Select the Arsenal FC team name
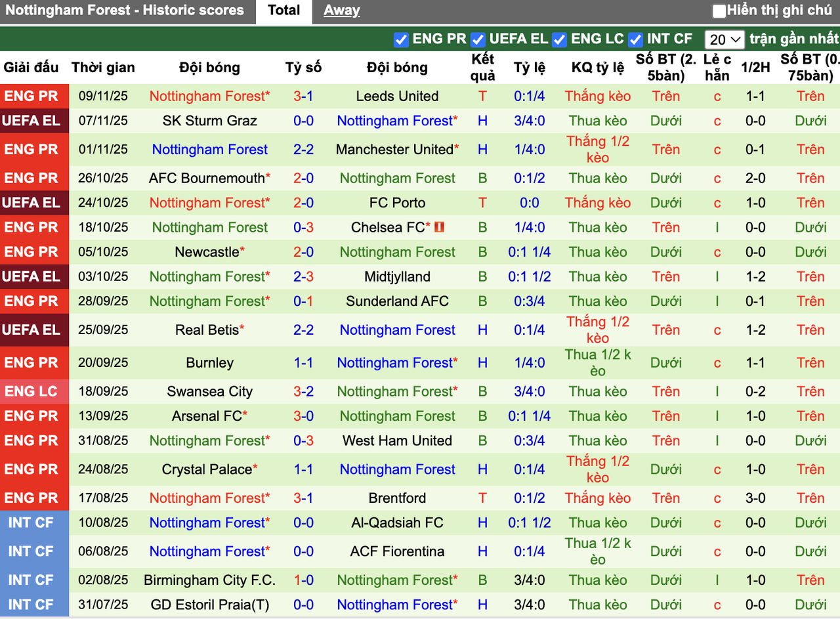 point(207,416)
